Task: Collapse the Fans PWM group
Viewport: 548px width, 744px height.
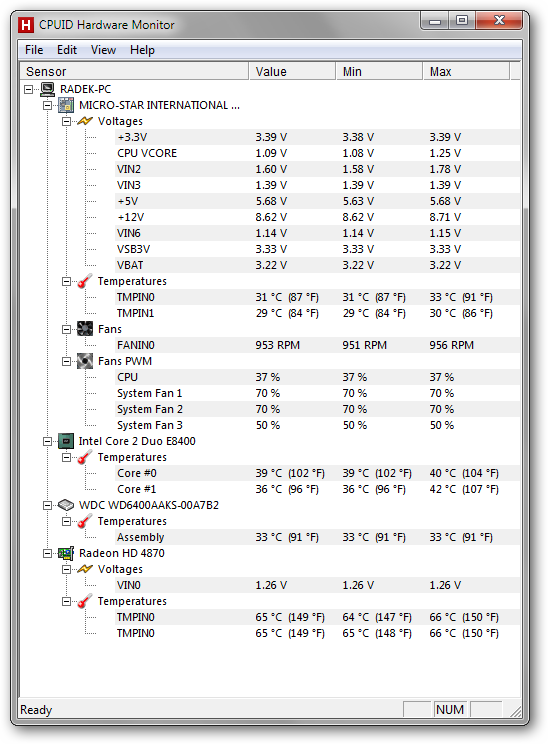Action: click(x=66, y=362)
